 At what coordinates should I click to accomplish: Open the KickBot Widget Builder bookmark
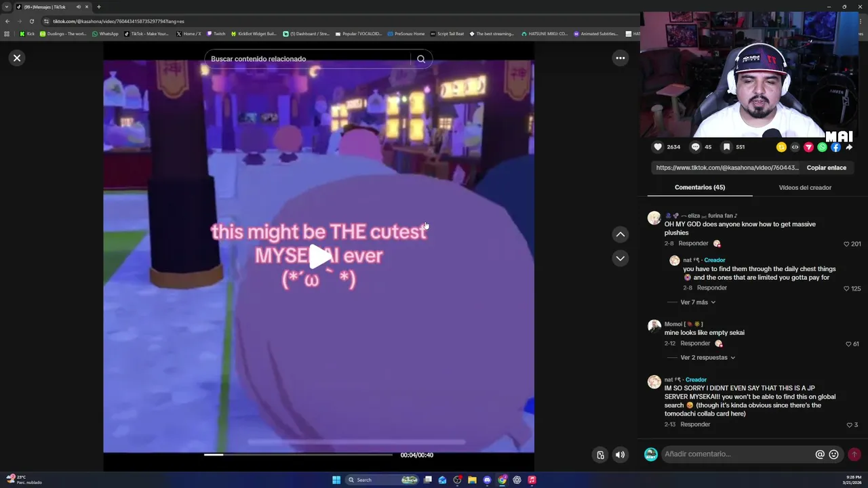pos(254,34)
